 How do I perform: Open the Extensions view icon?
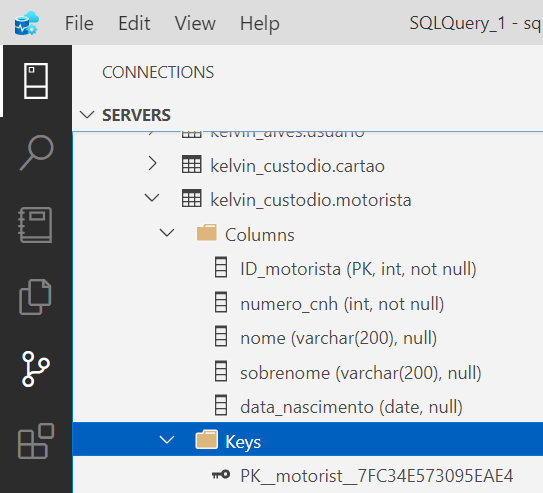36,441
